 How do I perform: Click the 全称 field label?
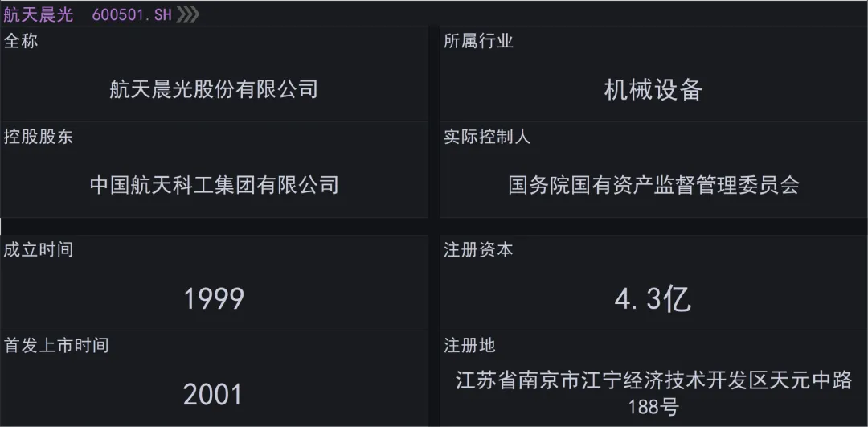tap(21, 41)
